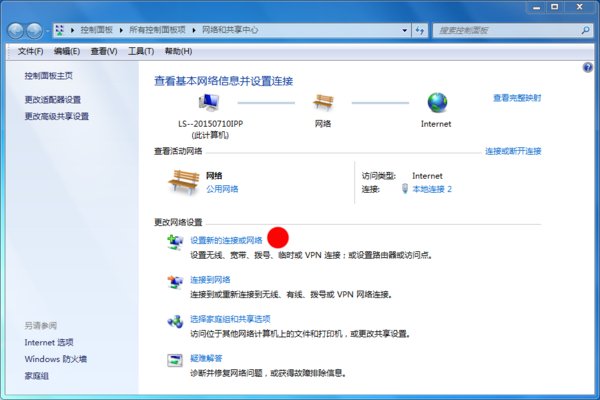The height and width of the screenshot is (400, 600).
Task: Click the large bench icon under 查看活动网络
Action: point(184,182)
